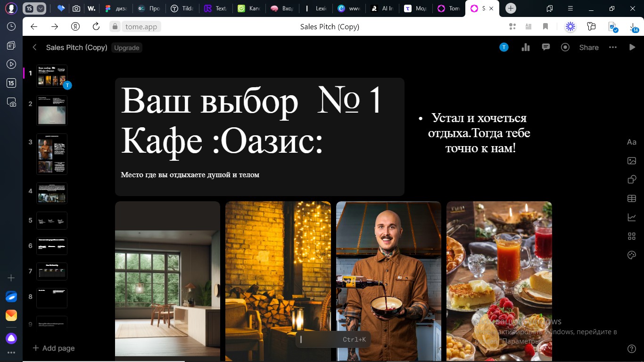Viewport: 644px width, 362px height.
Task: Select page 8 thumbnail
Action: click(x=52, y=298)
